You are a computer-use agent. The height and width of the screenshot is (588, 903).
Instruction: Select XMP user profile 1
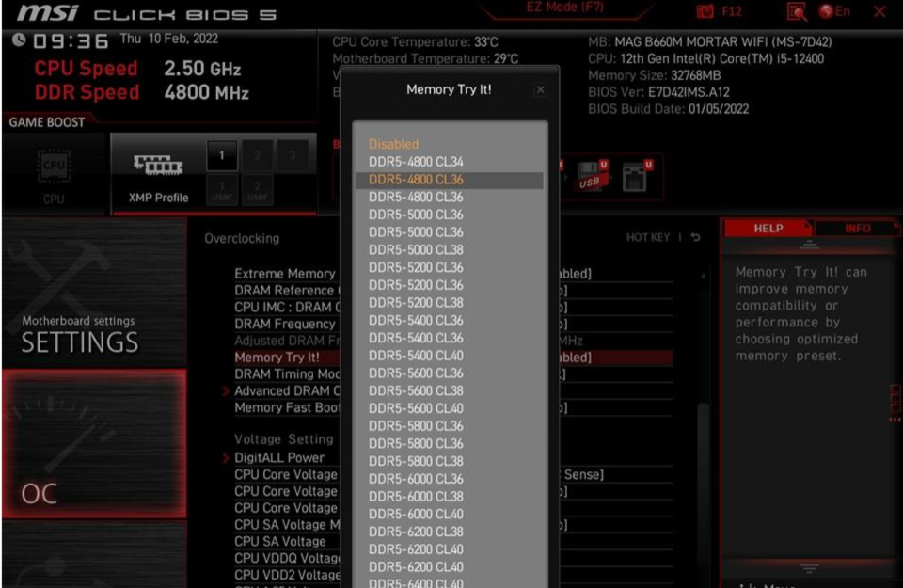pos(222,190)
